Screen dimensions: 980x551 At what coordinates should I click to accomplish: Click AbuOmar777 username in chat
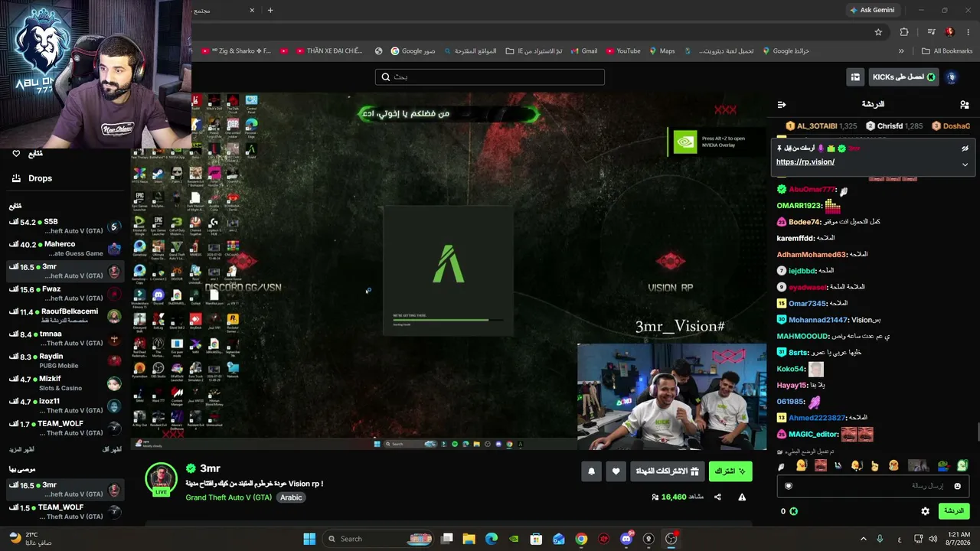812,190
